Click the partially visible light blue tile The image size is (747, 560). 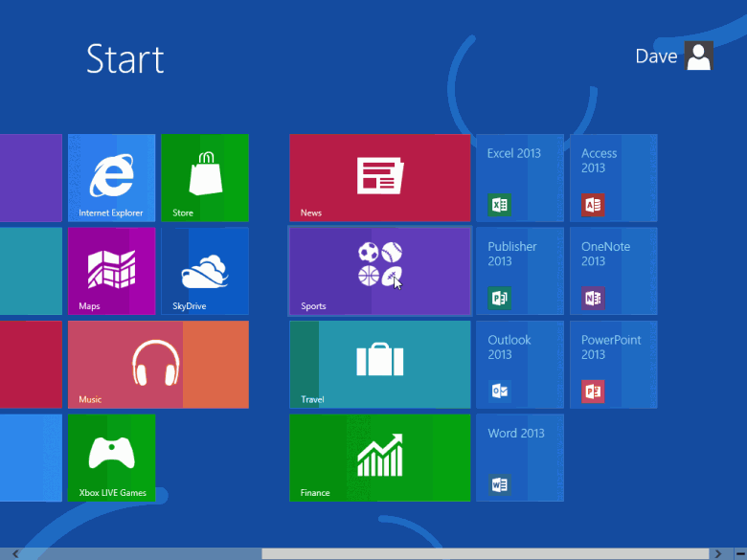(x=31, y=458)
